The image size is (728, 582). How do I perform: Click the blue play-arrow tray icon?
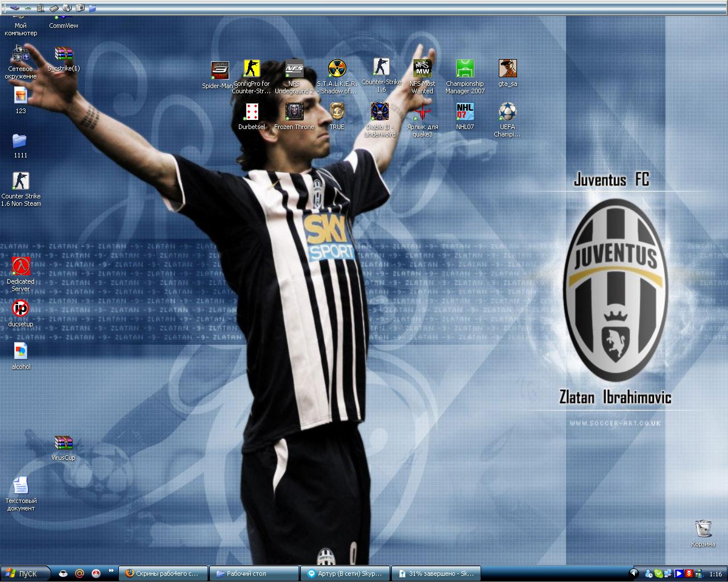pos(679,573)
